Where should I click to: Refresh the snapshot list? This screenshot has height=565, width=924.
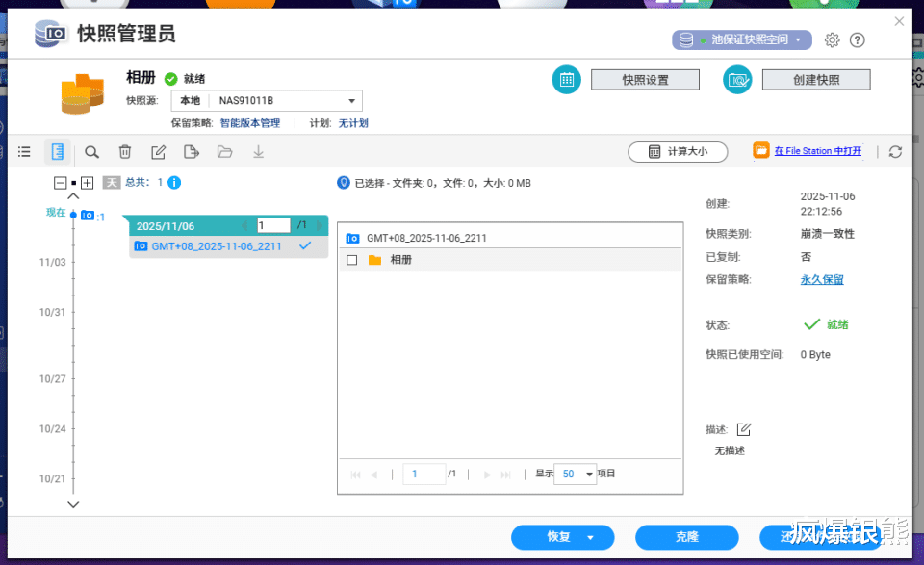895,152
